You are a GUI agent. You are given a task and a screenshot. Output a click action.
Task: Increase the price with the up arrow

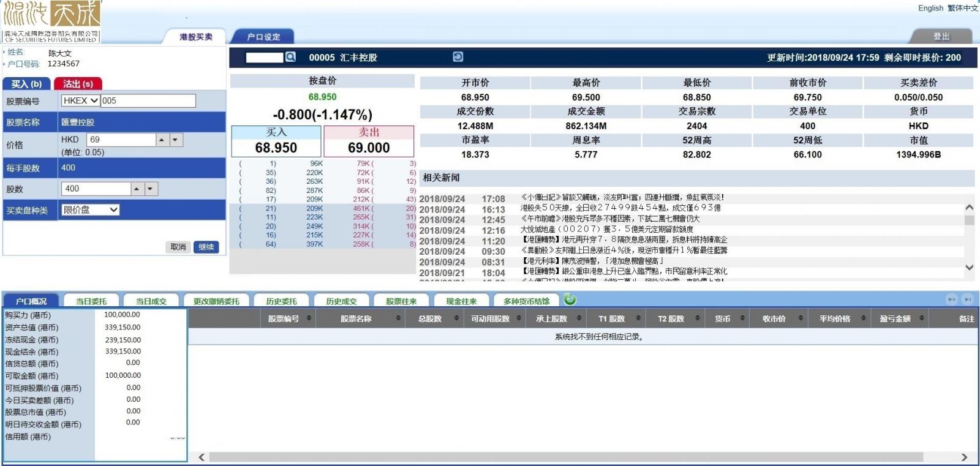point(162,140)
